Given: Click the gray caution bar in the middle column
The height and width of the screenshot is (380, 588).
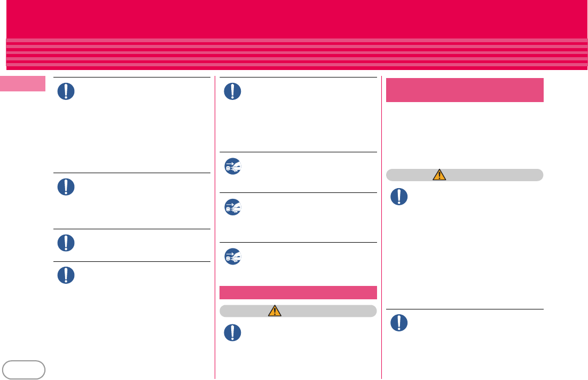Looking at the screenshot, I should [298, 311].
